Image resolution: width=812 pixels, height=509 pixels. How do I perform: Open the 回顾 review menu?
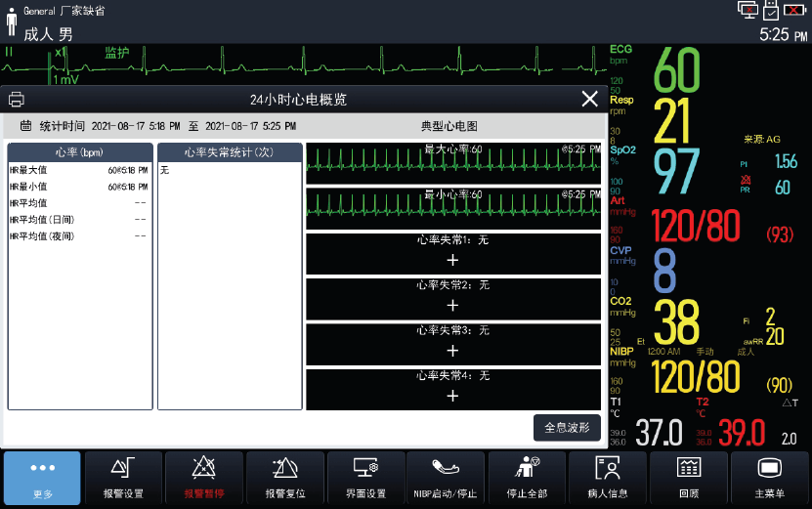pos(689,479)
